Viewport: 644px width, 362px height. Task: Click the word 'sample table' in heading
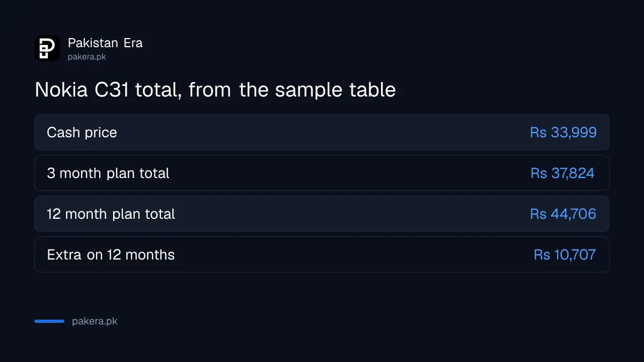point(335,90)
